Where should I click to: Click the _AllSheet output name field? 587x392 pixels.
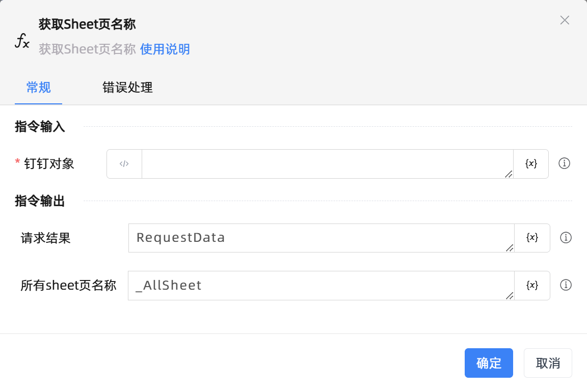pyautogui.click(x=320, y=285)
